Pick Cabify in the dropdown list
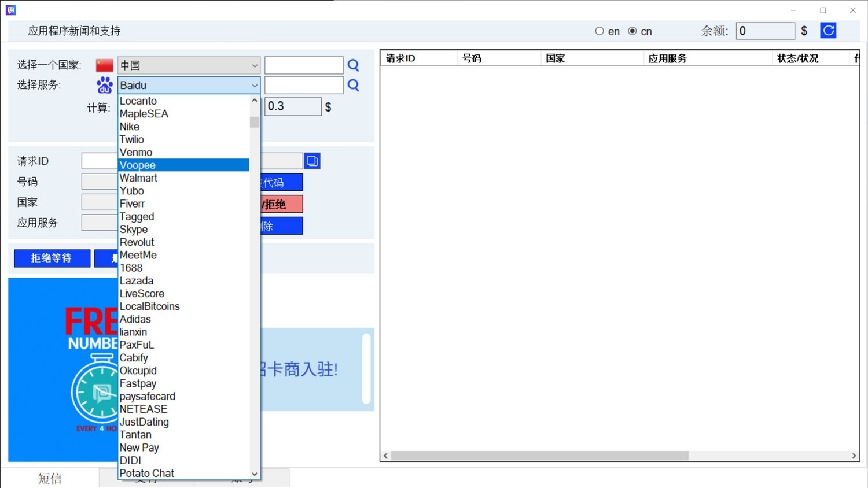This screenshot has width=868, height=488. pos(183,357)
